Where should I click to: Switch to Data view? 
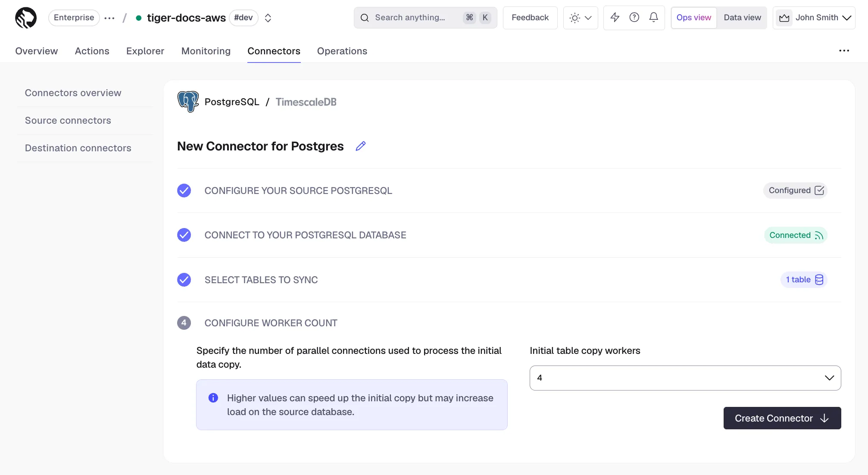point(742,18)
